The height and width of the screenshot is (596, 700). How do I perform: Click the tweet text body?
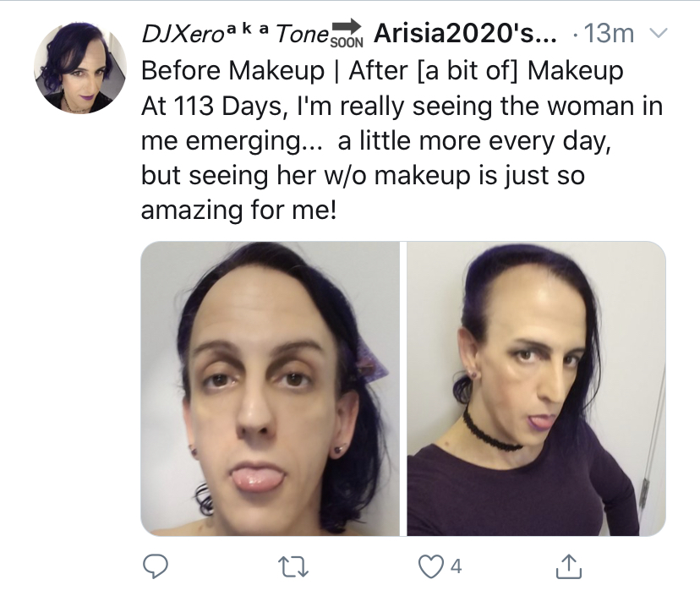402,140
